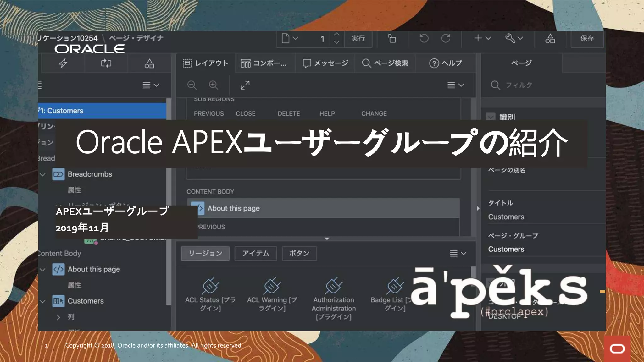
Task: Expand layout to full view arrows icon
Action: click(x=245, y=85)
